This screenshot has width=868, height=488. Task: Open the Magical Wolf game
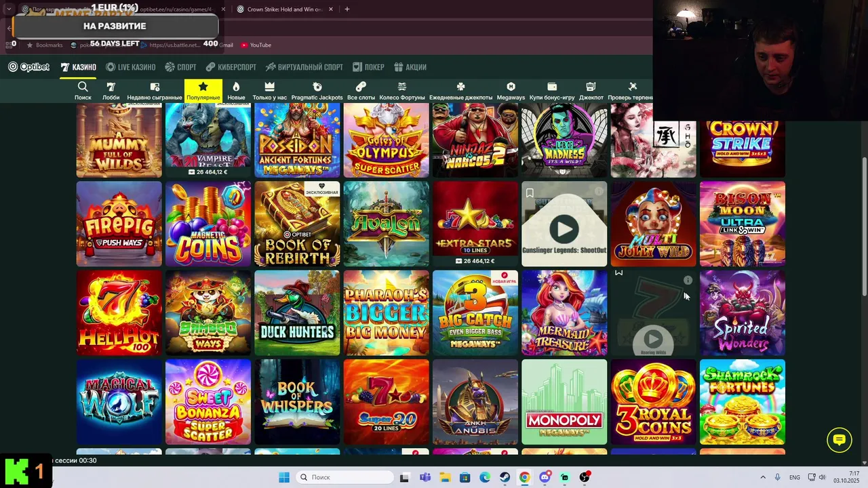click(119, 402)
